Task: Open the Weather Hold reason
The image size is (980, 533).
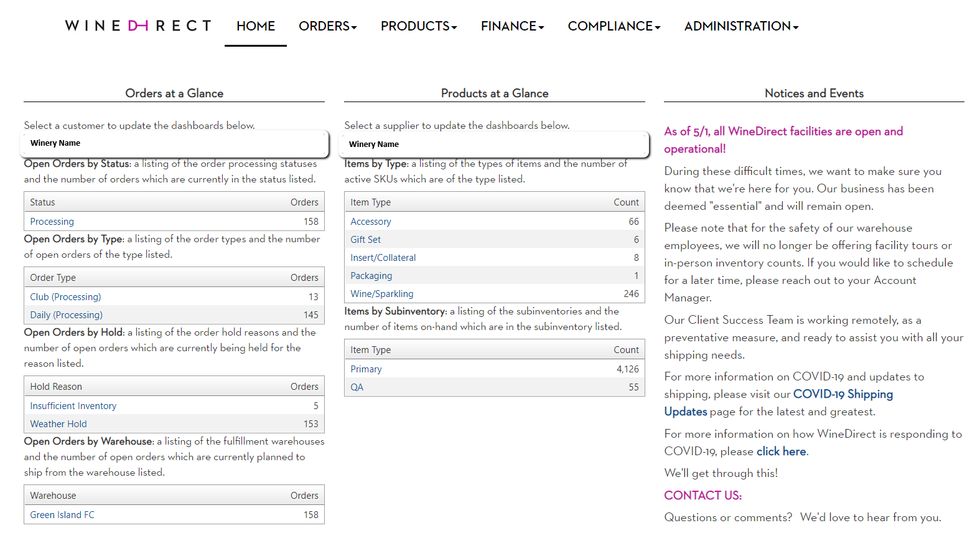Action: click(58, 424)
